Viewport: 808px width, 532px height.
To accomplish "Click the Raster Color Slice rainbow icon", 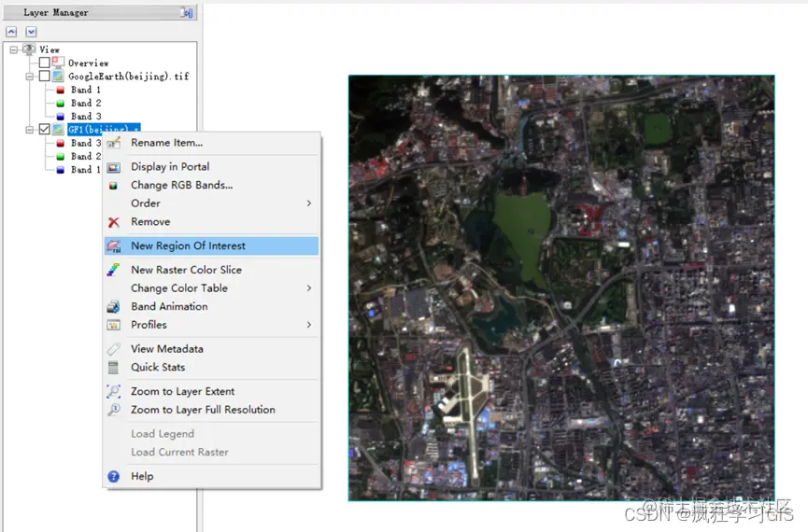I will 113,270.
